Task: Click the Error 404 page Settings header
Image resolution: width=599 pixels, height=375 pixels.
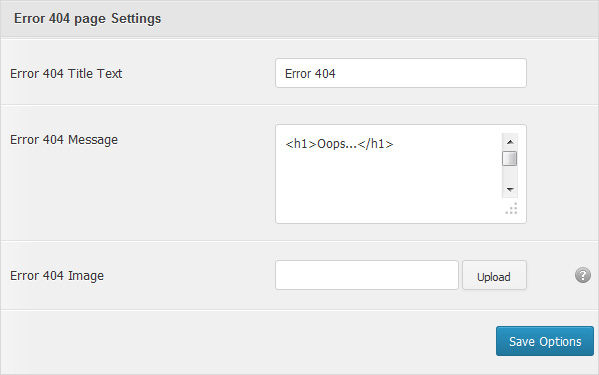Action: [87, 19]
